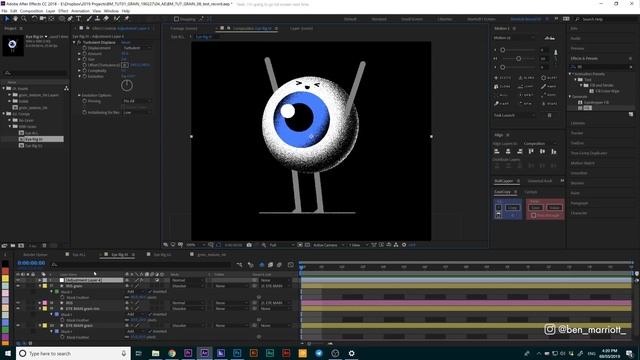Hide the EYE MAIN grain rim layer
This screenshot has width=640, height=360.
coord(18,309)
